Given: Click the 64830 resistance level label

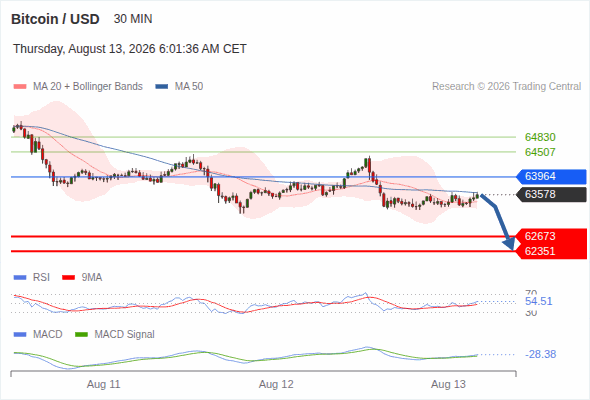Looking at the screenshot, I should 540,137.
